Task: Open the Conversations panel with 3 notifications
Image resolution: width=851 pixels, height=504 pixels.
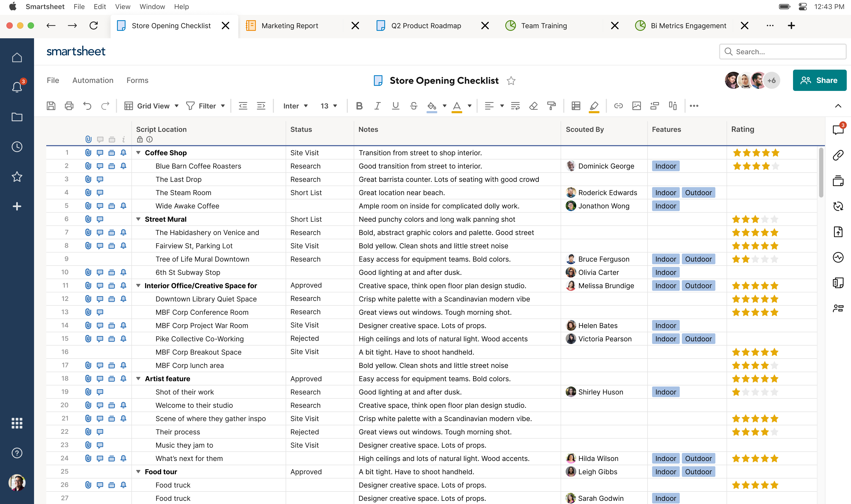Action: tap(838, 129)
